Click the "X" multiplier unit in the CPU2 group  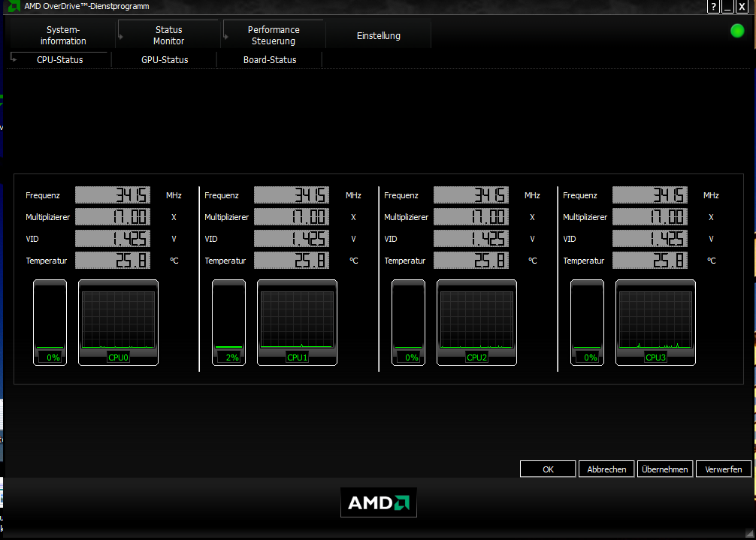532,217
